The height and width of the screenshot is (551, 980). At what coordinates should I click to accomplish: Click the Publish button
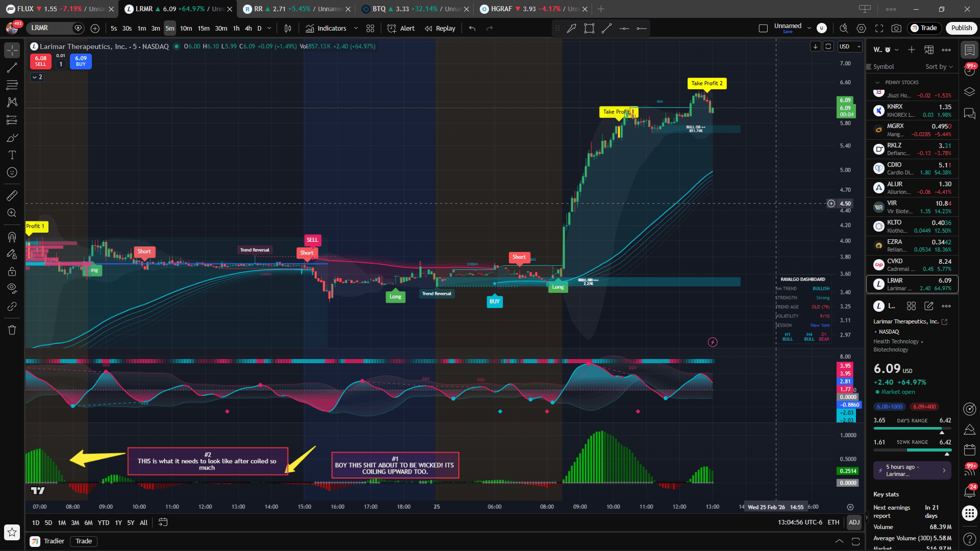[x=961, y=28]
